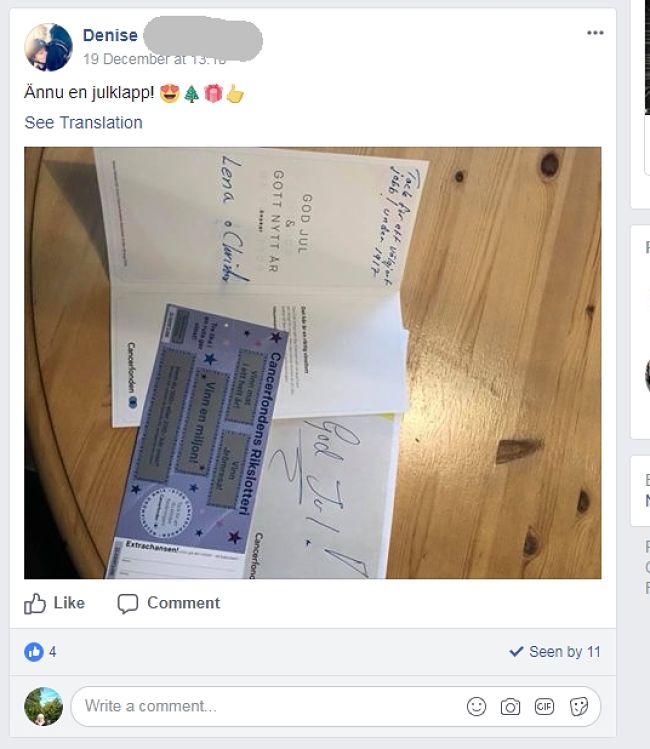Open the 19 December timestamp link
650x749 pixels.
click(154, 59)
